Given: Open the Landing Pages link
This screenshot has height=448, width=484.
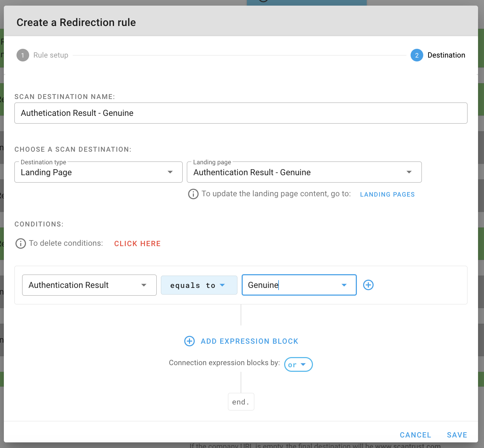Looking at the screenshot, I should pyautogui.click(x=387, y=195).
